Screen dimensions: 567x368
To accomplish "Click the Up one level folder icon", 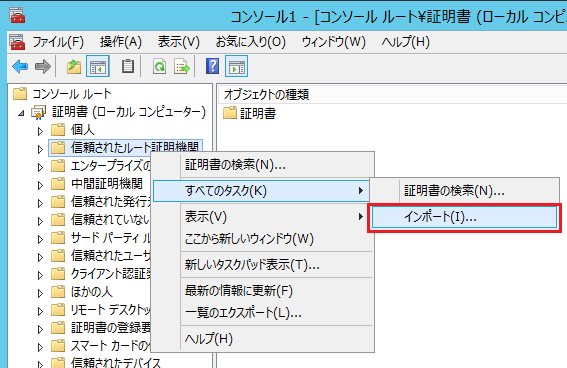I will 74,67.
